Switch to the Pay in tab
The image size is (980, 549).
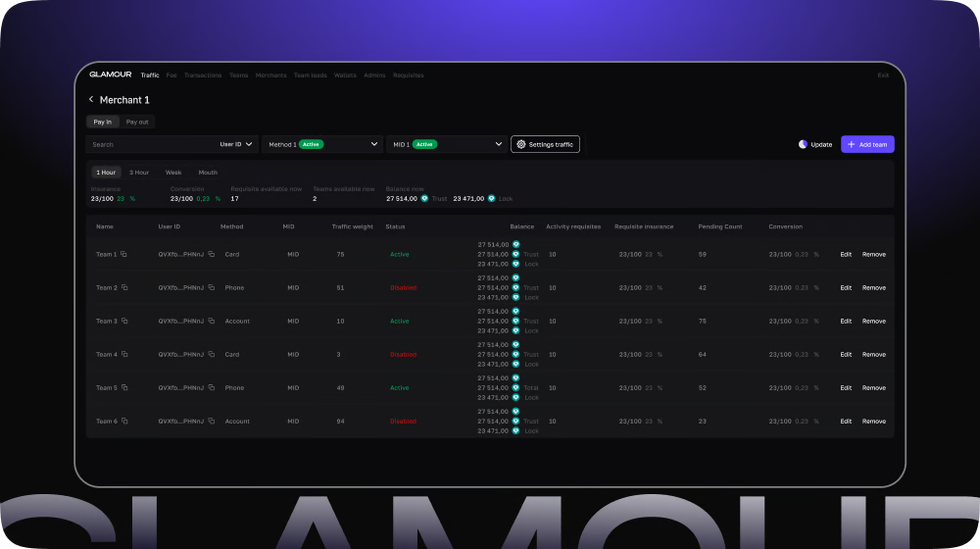103,122
